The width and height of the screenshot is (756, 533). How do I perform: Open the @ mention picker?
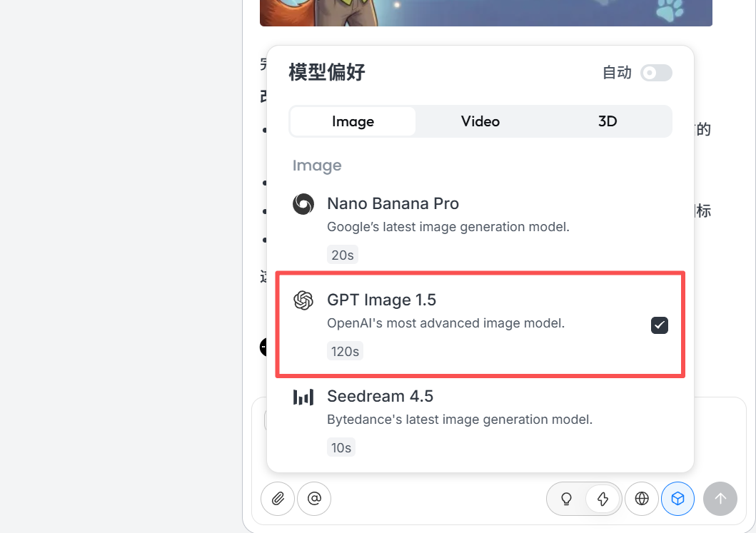tap(314, 499)
